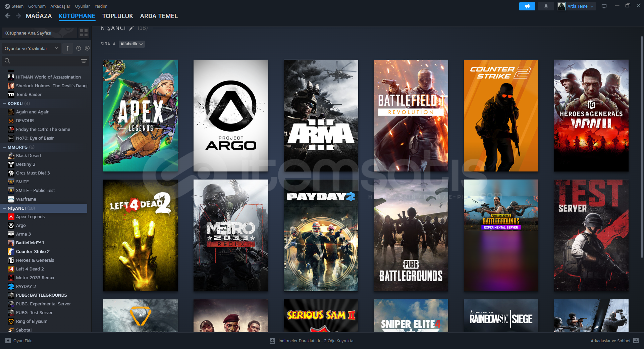Edit the NİŞANCI collection with pencil icon
This screenshot has height=349, width=644.
pos(131,28)
